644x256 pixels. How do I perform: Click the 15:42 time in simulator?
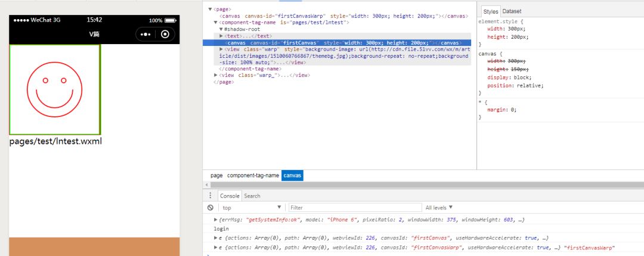(94, 20)
